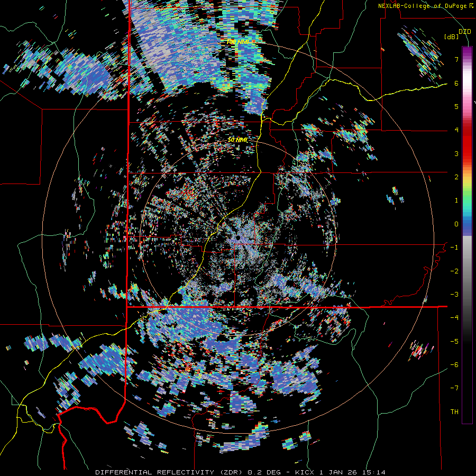Click the 7 value on color scale
The height and width of the screenshot is (476, 476).
click(456, 59)
